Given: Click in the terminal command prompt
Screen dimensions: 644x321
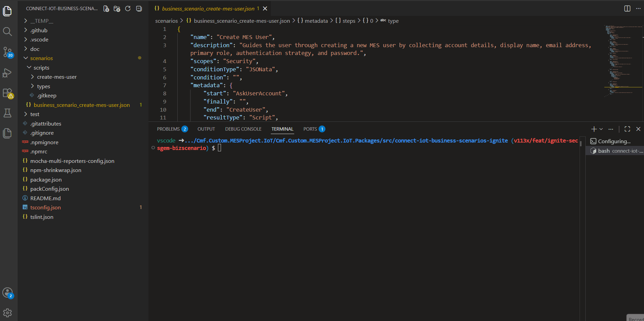Looking at the screenshot, I should tap(219, 148).
